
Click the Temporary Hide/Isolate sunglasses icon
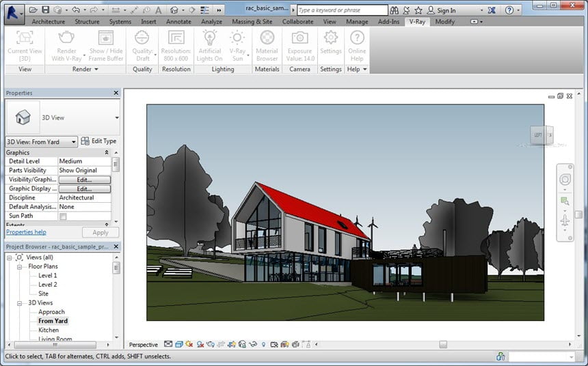253,344
